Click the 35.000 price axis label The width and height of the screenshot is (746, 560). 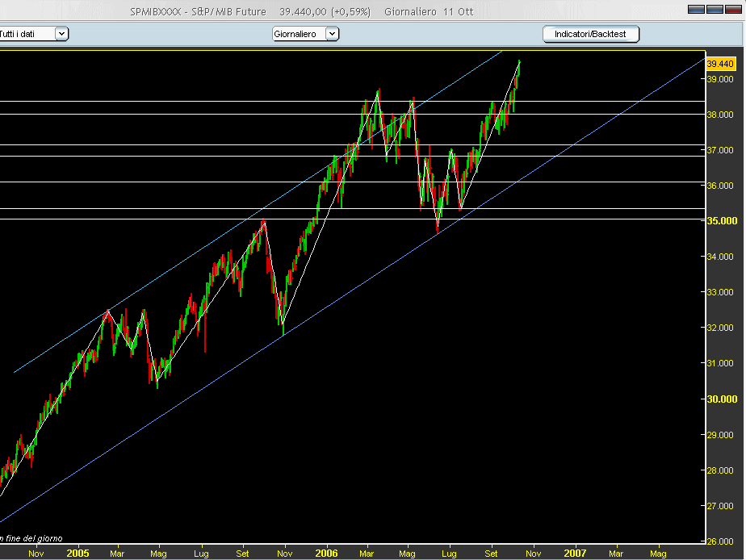(x=722, y=220)
